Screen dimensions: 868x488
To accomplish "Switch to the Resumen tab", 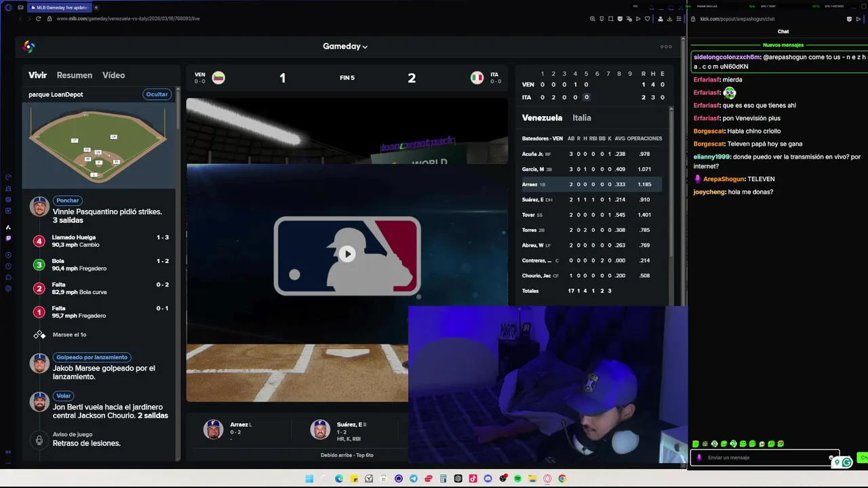I will [x=75, y=75].
